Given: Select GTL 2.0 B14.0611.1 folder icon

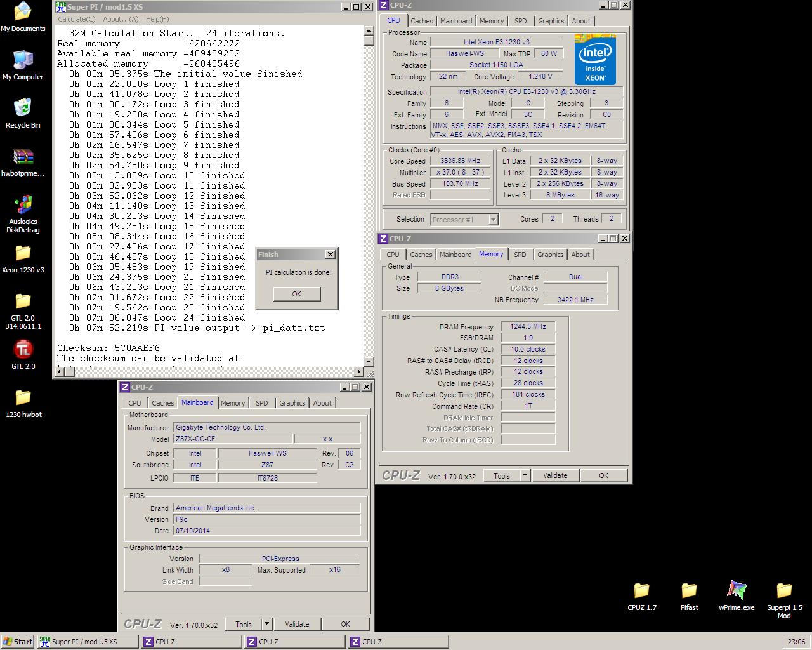Looking at the screenshot, I should pyautogui.click(x=23, y=301).
